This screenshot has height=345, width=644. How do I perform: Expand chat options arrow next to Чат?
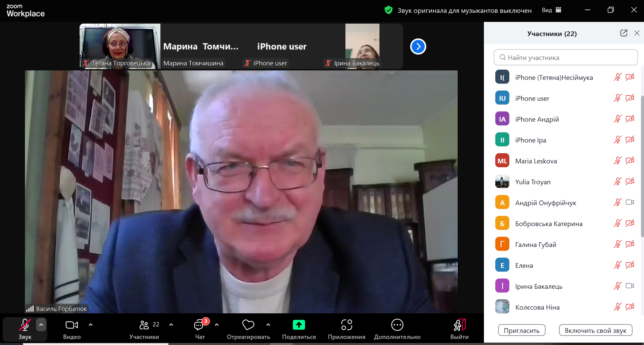(x=217, y=325)
